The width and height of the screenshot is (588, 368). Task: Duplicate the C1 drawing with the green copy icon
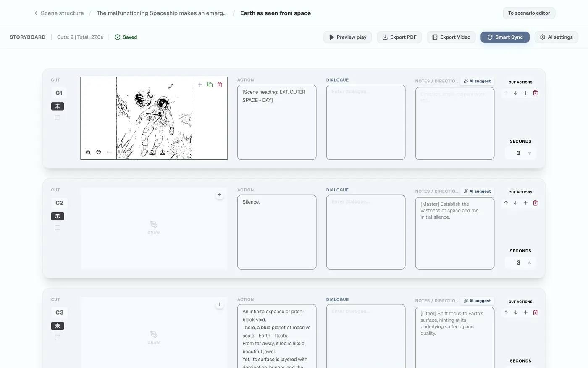click(210, 85)
